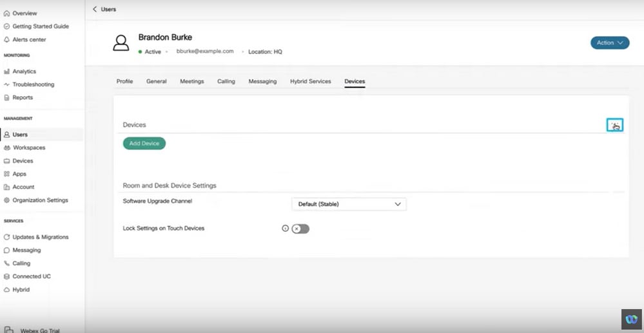Click the Software Upgrade Channel label
The height and width of the screenshot is (333, 644).
(157, 201)
